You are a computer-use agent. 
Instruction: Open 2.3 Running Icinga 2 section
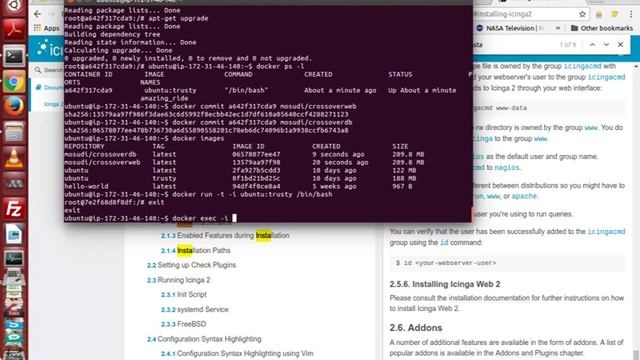[178, 280]
